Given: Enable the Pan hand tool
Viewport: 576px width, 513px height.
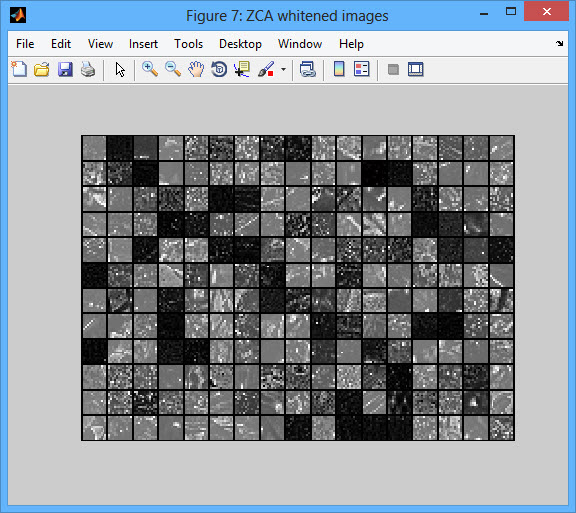Looking at the screenshot, I should [196, 69].
